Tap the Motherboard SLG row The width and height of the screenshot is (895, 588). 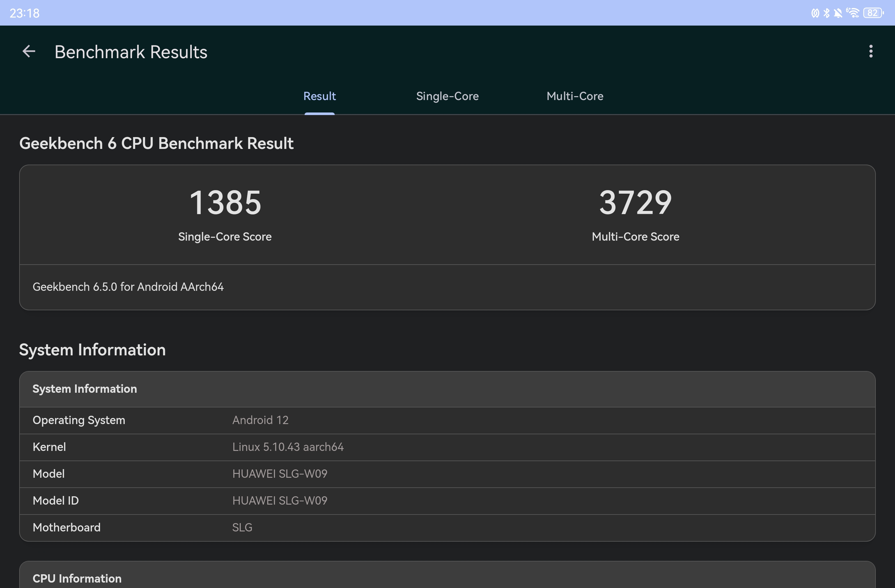click(x=447, y=528)
